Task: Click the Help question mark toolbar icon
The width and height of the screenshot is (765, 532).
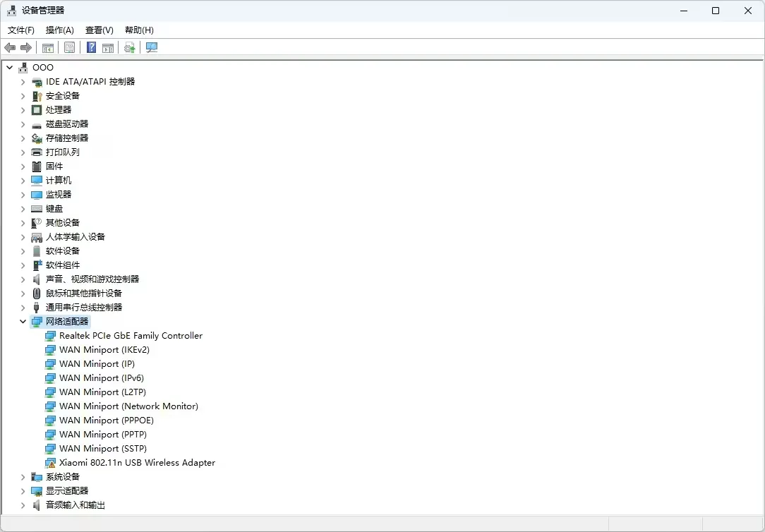Action: pyautogui.click(x=91, y=47)
